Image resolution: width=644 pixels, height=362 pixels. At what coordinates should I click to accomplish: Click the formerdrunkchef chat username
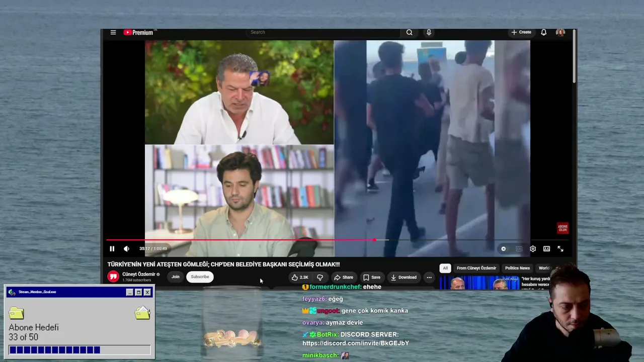pyautogui.click(x=335, y=287)
